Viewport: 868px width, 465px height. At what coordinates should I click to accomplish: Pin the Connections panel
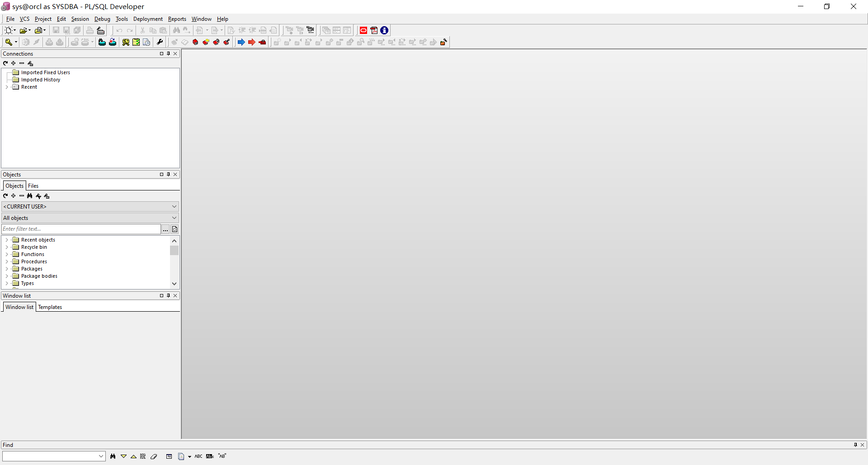[x=168, y=53]
